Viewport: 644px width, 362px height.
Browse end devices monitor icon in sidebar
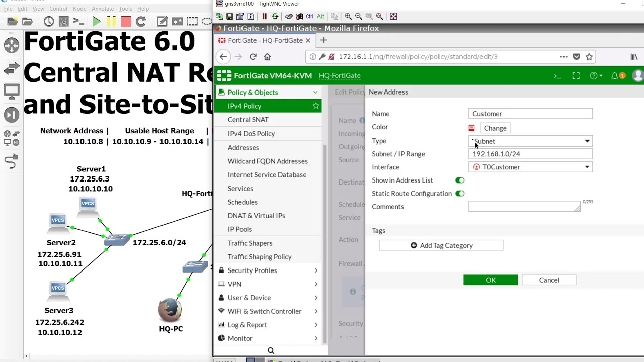pyautogui.click(x=11, y=92)
